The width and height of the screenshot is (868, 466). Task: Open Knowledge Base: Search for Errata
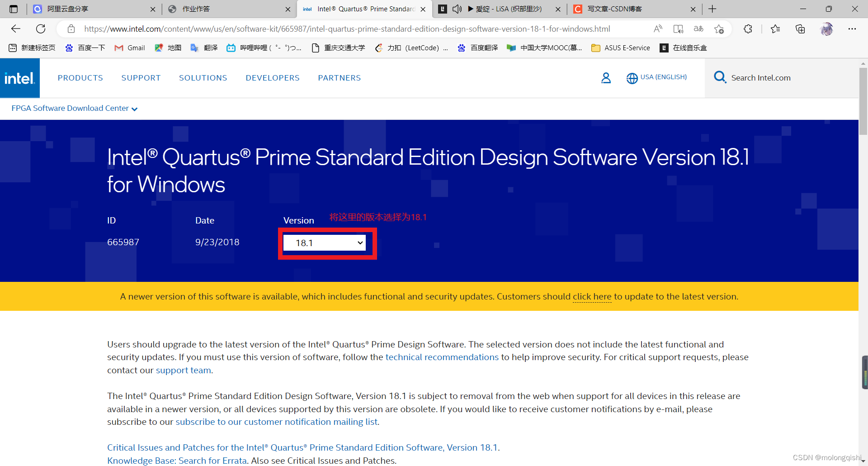(177, 461)
